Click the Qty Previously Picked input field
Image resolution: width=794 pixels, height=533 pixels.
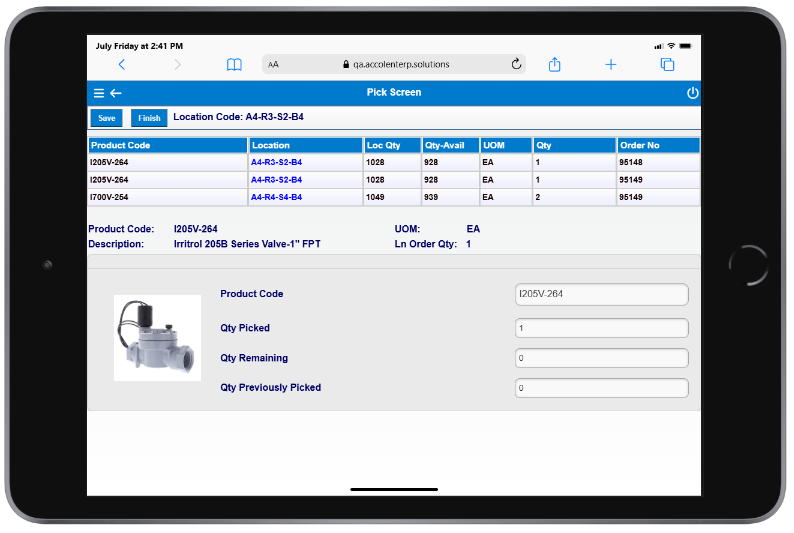(602, 388)
